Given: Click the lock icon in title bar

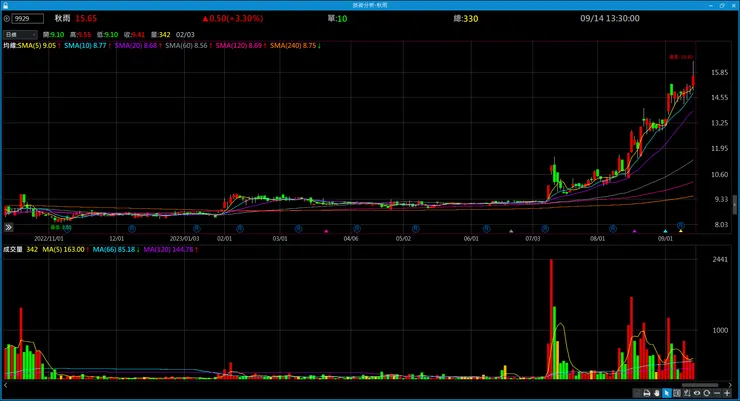Looking at the screenshot, I should 6,5.
